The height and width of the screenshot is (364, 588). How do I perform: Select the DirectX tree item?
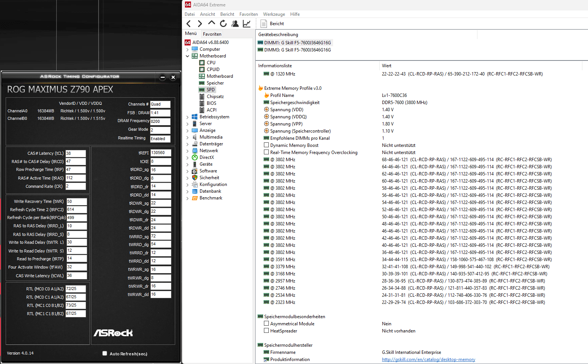click(x=206, y=157)
